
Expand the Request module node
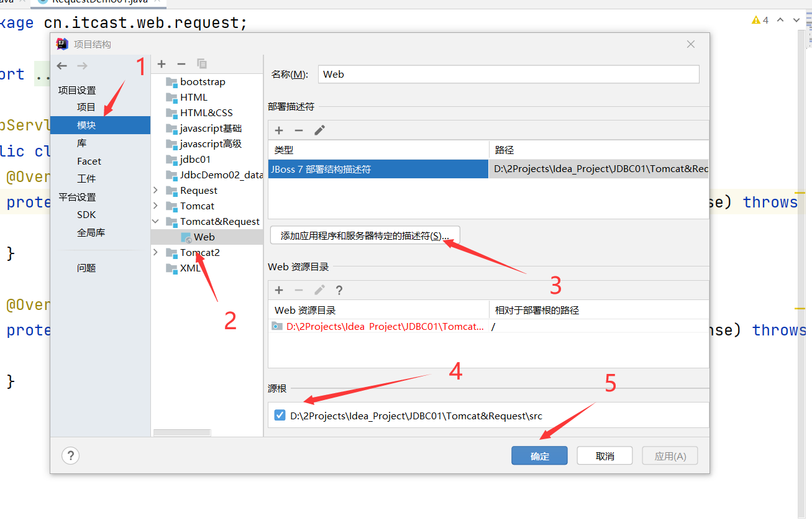tap(156, 190)
